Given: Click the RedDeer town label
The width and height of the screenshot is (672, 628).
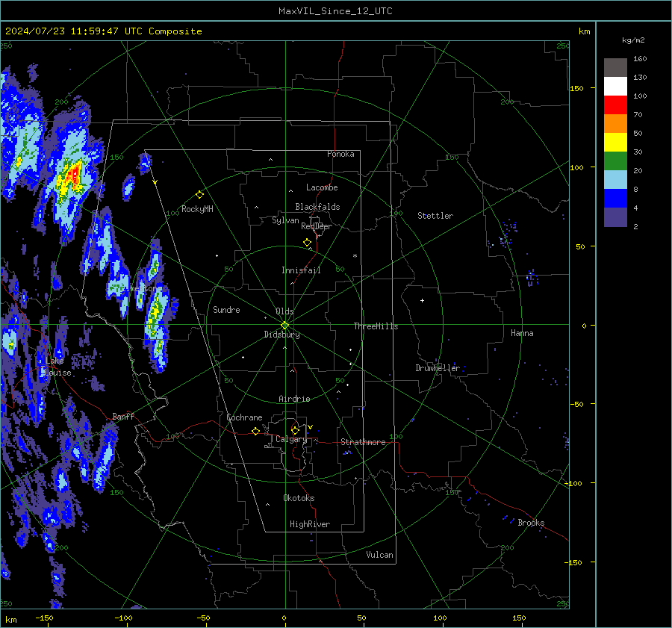Looking at the screenshot, I should [x=317, y=226].
